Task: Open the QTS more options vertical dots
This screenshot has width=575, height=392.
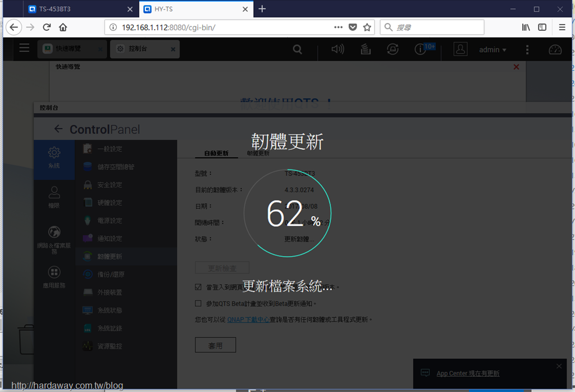Action: point(527,49)
